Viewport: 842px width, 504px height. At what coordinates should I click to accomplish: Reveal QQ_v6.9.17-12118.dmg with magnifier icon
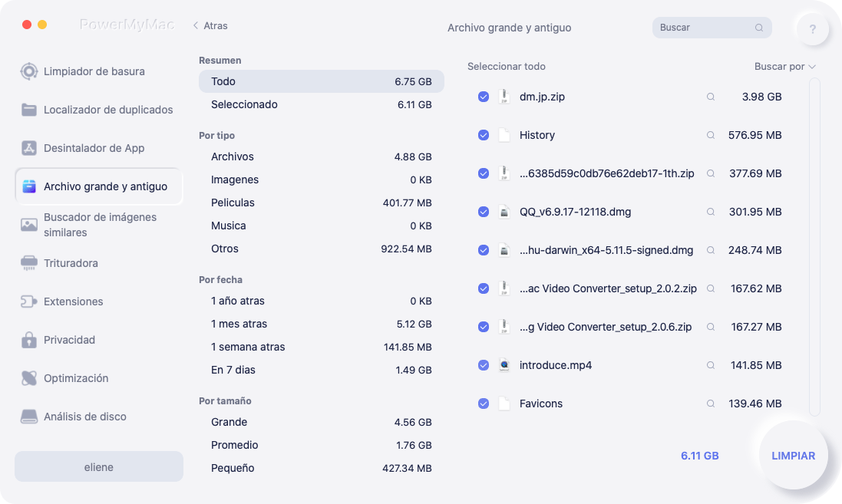click(x=711, y=212)
